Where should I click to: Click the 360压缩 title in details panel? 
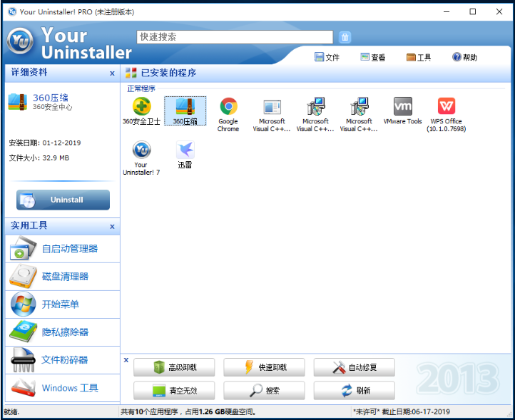[x=50, y=98]
